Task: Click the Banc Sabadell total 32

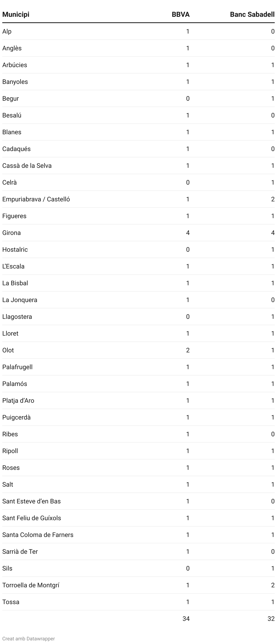Action: point(271,619)
